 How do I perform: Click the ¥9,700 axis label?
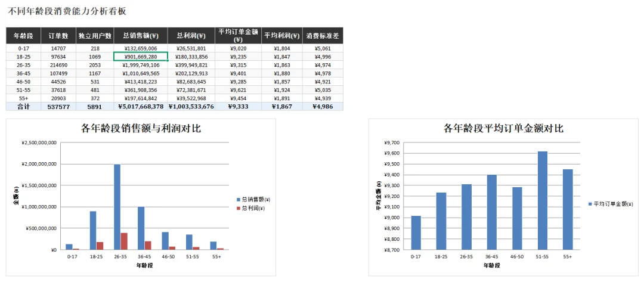click(392, 143)
